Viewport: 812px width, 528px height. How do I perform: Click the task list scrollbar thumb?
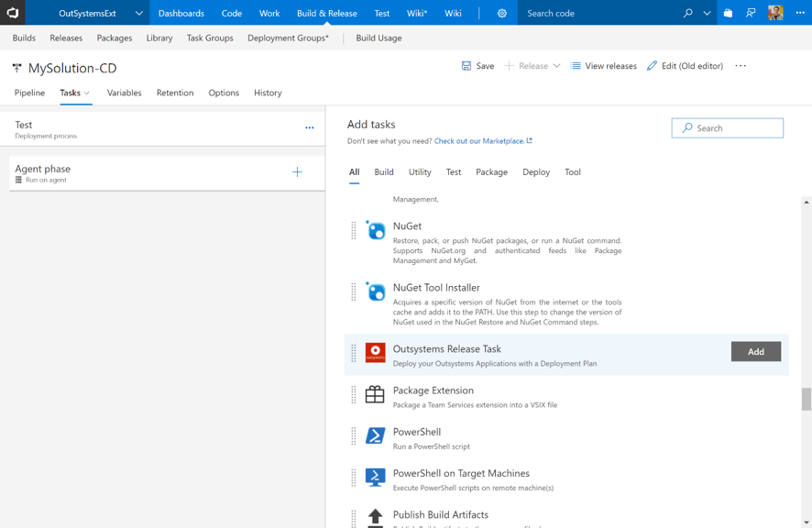(x=807, y=399)
